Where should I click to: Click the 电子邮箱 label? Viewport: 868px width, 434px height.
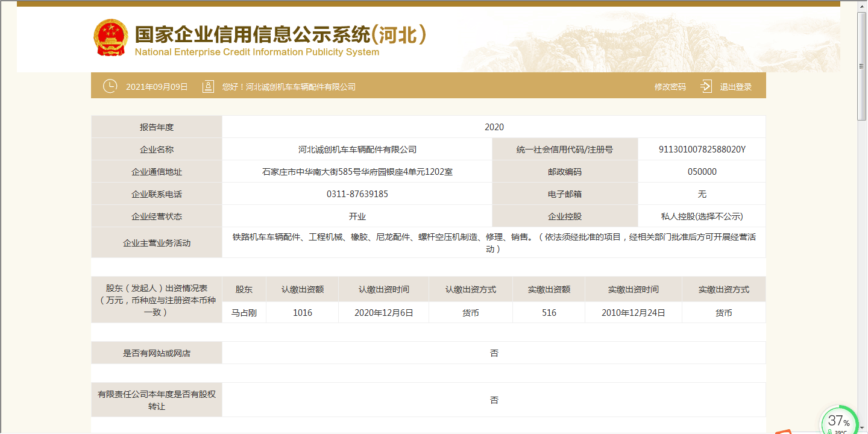pos(565,194)
